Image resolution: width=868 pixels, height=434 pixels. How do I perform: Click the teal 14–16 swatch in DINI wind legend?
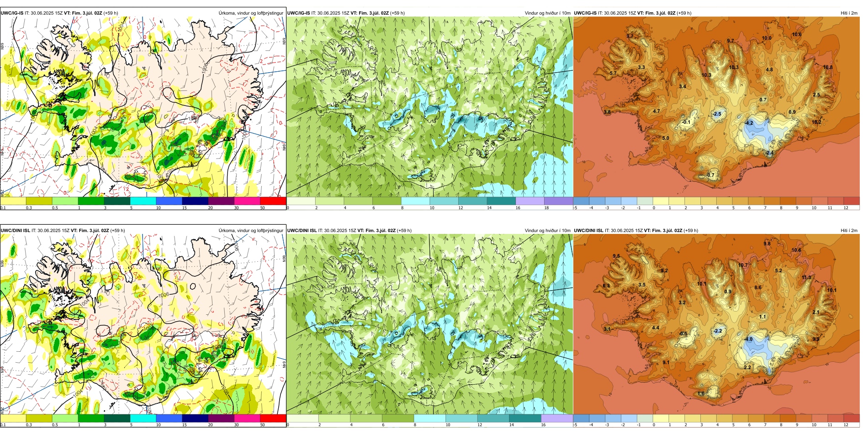[525, 418]
